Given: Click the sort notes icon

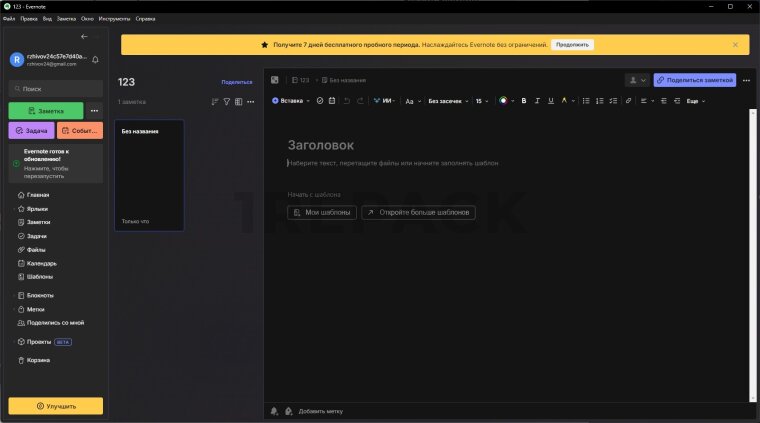Looking at the screenshot, I should (x=214, y=101).
